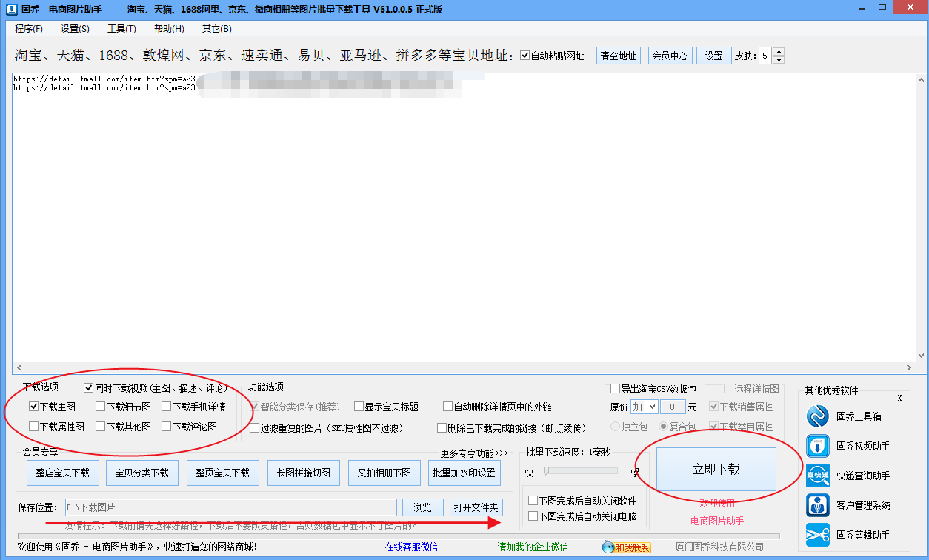Open the 设置(S) menu
Screen dimensions: 929x560
point(75,29)
